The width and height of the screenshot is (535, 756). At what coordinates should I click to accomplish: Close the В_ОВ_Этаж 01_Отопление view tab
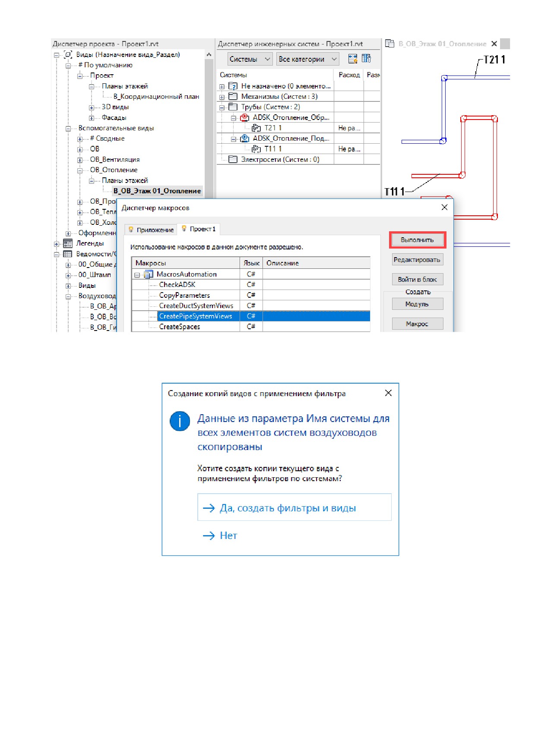tap(494, 44)
